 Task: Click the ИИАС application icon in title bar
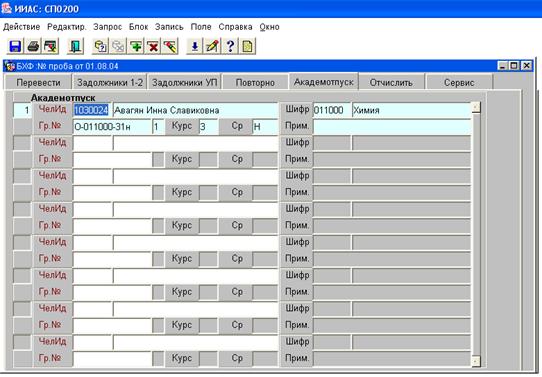[6, 8]
